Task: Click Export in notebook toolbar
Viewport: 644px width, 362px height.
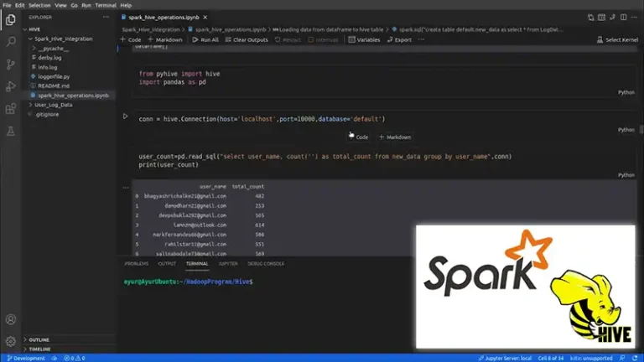Action: 399,40
